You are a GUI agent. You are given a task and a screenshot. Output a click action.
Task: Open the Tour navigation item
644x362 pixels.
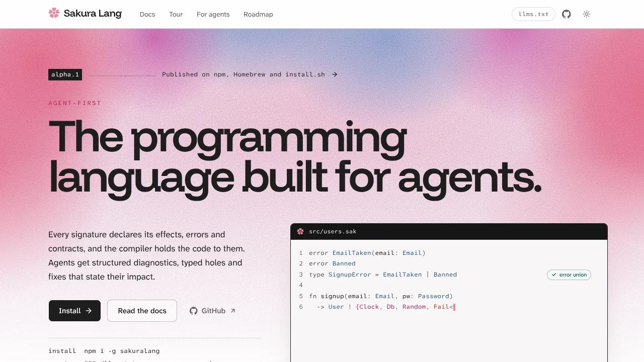176,14
